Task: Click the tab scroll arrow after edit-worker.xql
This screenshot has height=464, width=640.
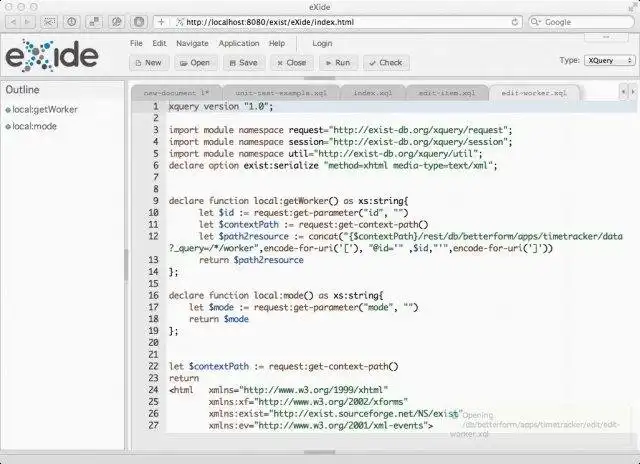Action: pyautogui.click(x=623, y=92)
